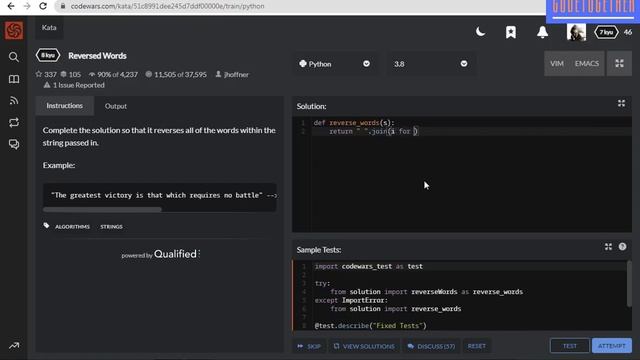Open the Kata menu item
The width and height of the screenshot is (640, 360).
click(49, 27)
